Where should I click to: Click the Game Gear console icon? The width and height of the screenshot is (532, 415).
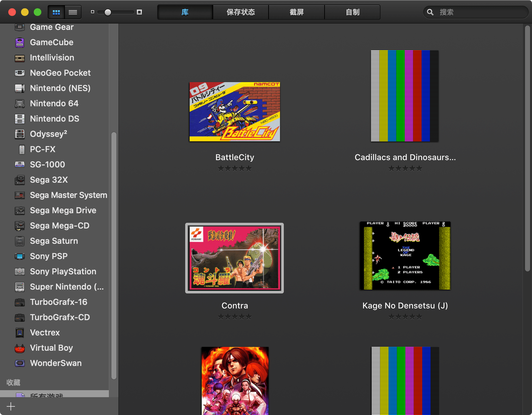point(20,27)
